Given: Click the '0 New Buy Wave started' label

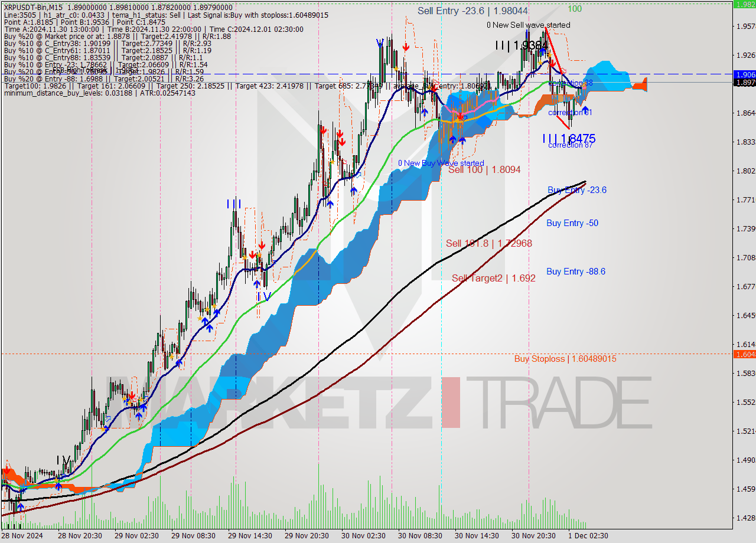Looking at the screenshot, I should tap(441, 163).
